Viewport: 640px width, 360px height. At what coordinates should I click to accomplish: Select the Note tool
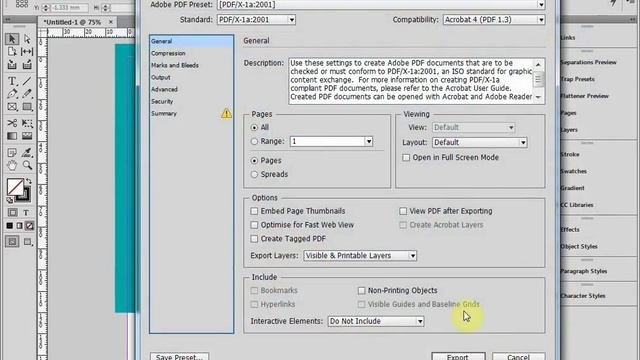tap(12, 153)
